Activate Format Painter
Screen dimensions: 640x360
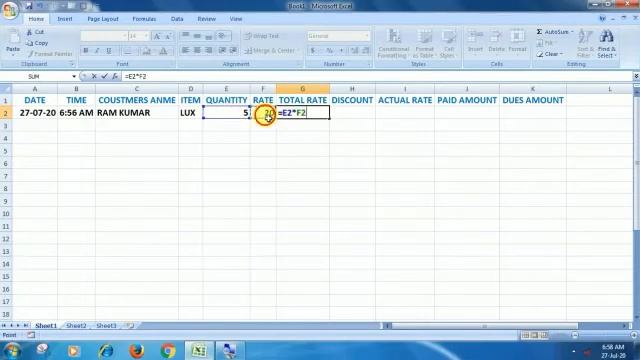point(50,54)
